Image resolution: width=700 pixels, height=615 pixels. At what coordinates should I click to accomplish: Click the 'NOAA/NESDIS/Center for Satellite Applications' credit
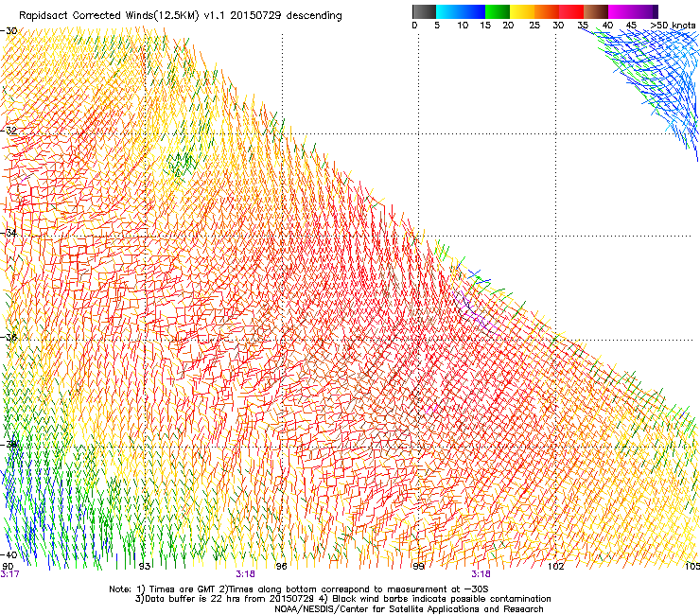click(409, 609)
